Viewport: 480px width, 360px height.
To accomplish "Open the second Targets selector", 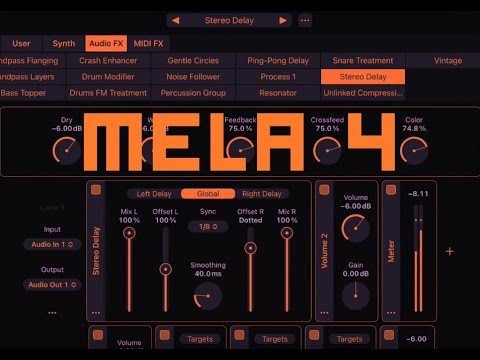I will [x=275, y=339].
